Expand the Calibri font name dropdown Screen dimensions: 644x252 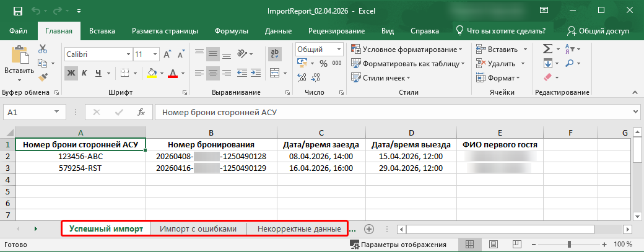(x=128, y=54)
